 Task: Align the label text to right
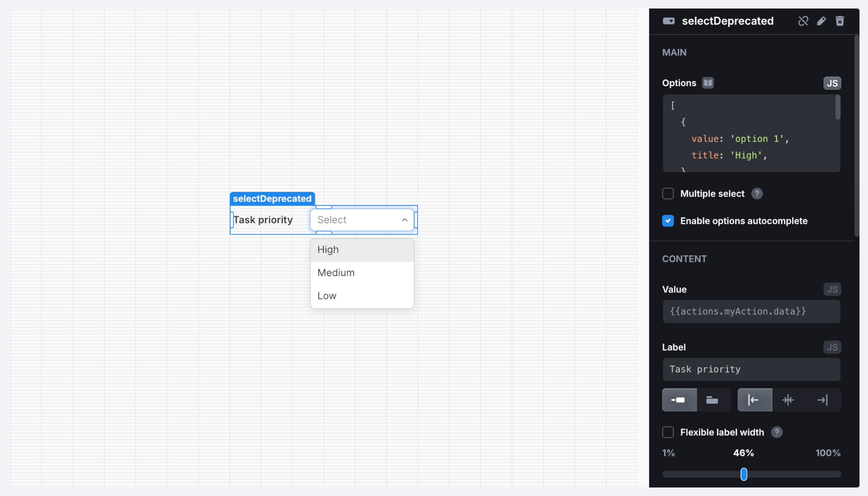[822, 400]
